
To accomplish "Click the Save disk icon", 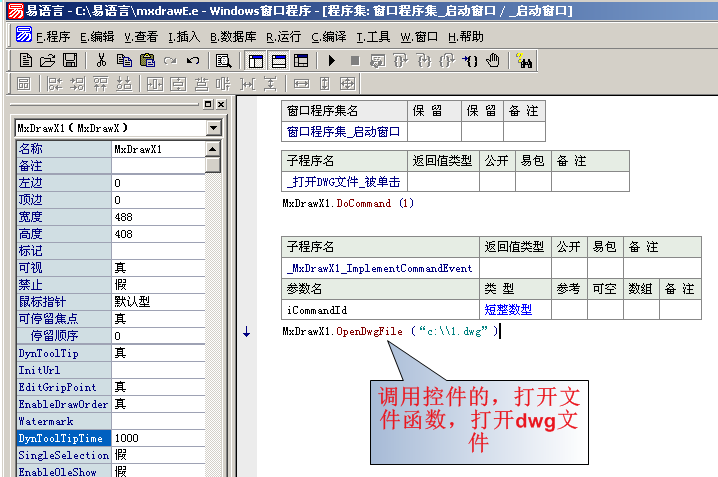I will (70, 60).
